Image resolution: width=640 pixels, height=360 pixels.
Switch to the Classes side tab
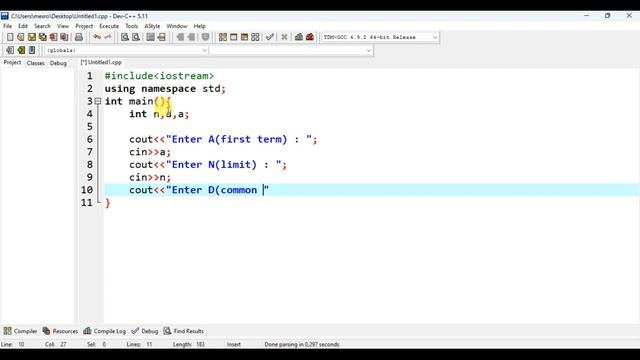[36, 63]
